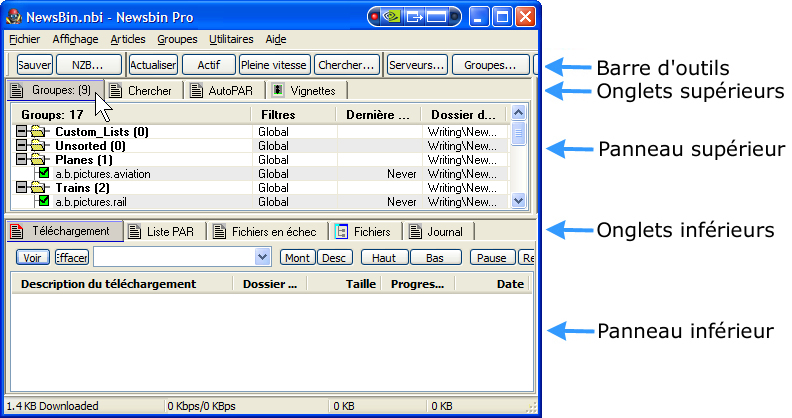This screenshot has width=792, height=418.
Task: Click the Liste PAR tab page icon
Action: pyautogui.click(x=134, y=232)
